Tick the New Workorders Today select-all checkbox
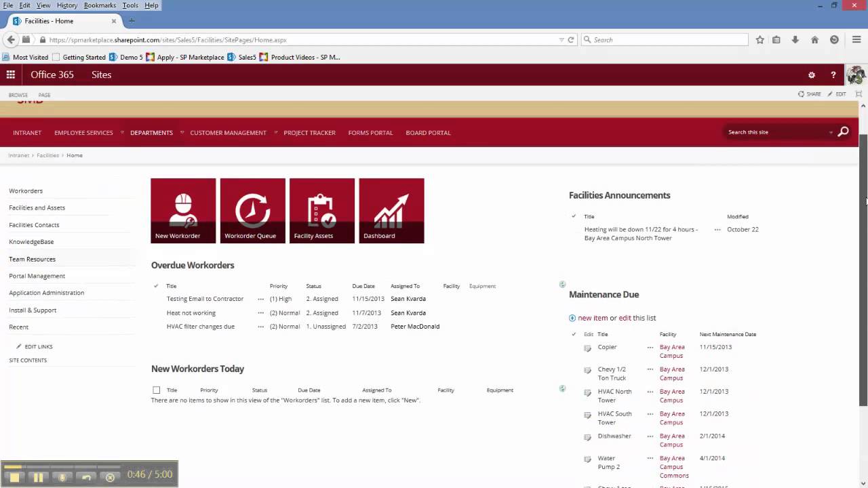The width and height of the screenshot is (868, 488). click(x=157, y=390)
